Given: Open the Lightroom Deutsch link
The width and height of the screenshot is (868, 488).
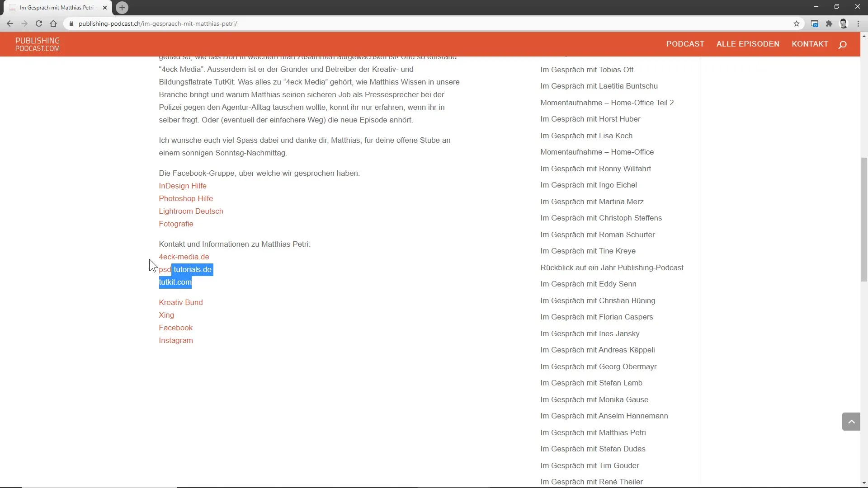Looking at the screenshot, I should tap(191, 211).
